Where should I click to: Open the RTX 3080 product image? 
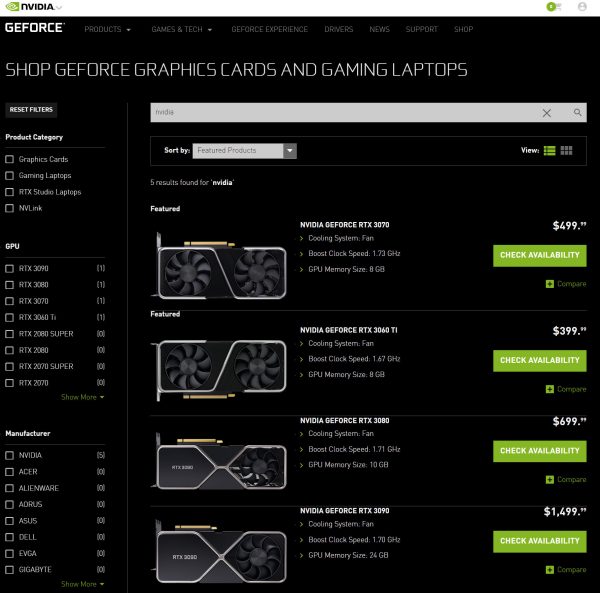tap(220, 462)
